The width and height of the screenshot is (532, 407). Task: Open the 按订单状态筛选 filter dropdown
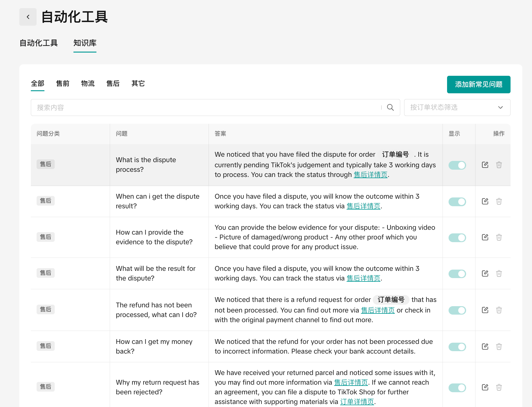[x=457, y=107]
